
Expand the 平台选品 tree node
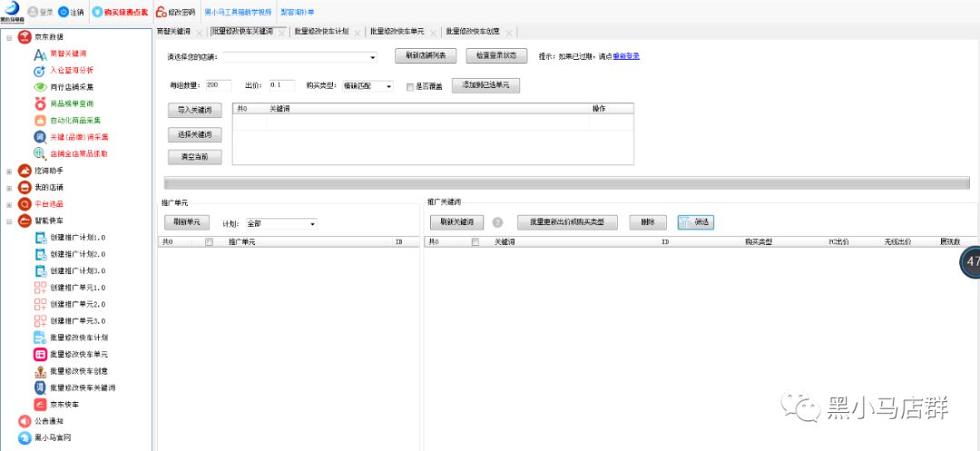[x=9, y=204]
